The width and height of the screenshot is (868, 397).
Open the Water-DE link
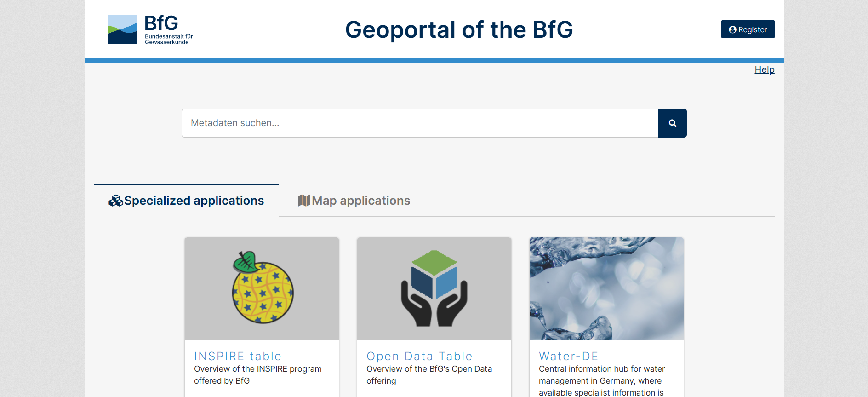pyautogui.click(x=569, y=356)
